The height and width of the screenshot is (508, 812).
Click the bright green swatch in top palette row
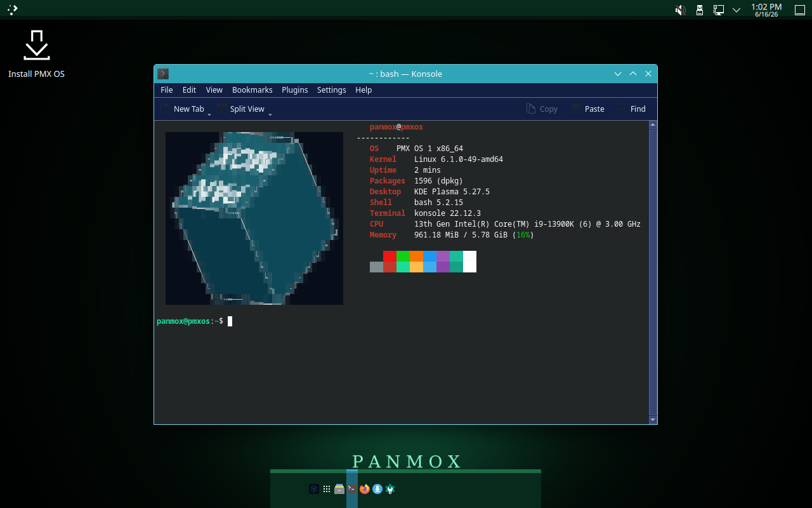(x=403, y=256)
